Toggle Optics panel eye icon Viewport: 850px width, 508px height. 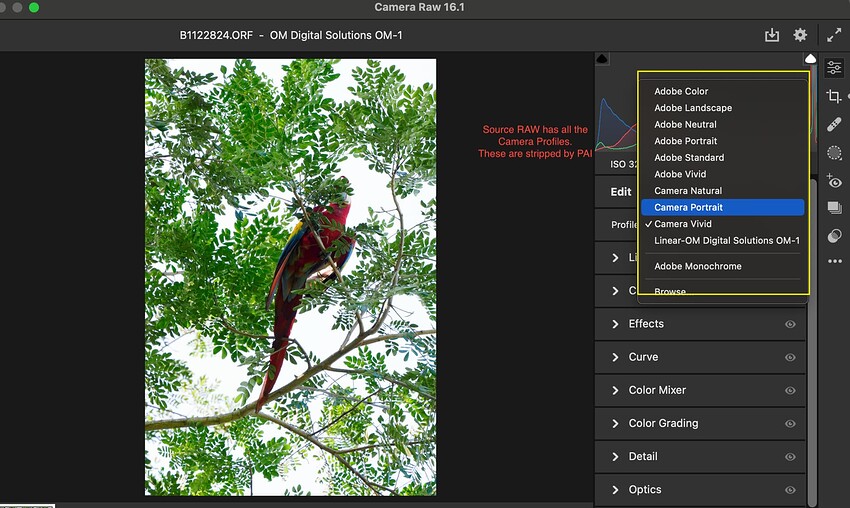click(x=790, y=490)
